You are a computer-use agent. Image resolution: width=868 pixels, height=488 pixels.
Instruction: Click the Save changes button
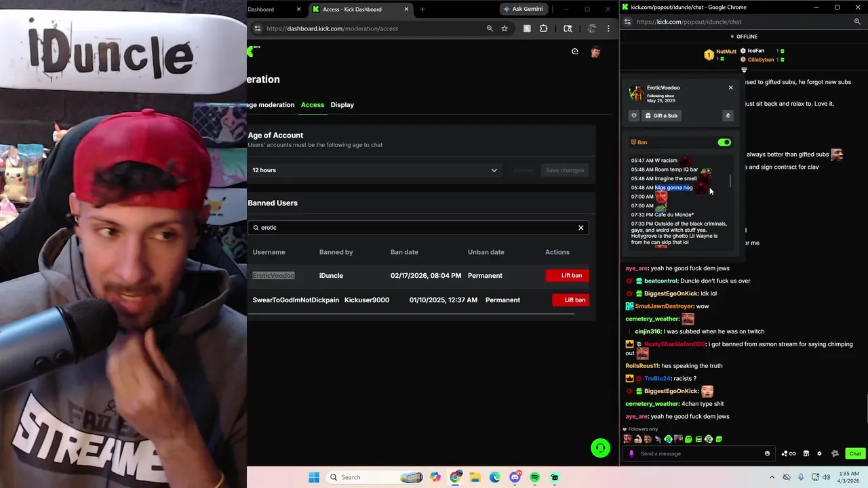[565, 170]
